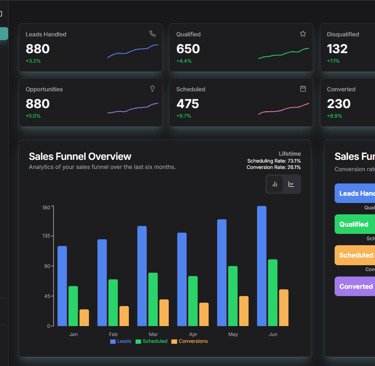Toggle Scheduled series in chart legend
375x366 pixels.
(151, 341)
